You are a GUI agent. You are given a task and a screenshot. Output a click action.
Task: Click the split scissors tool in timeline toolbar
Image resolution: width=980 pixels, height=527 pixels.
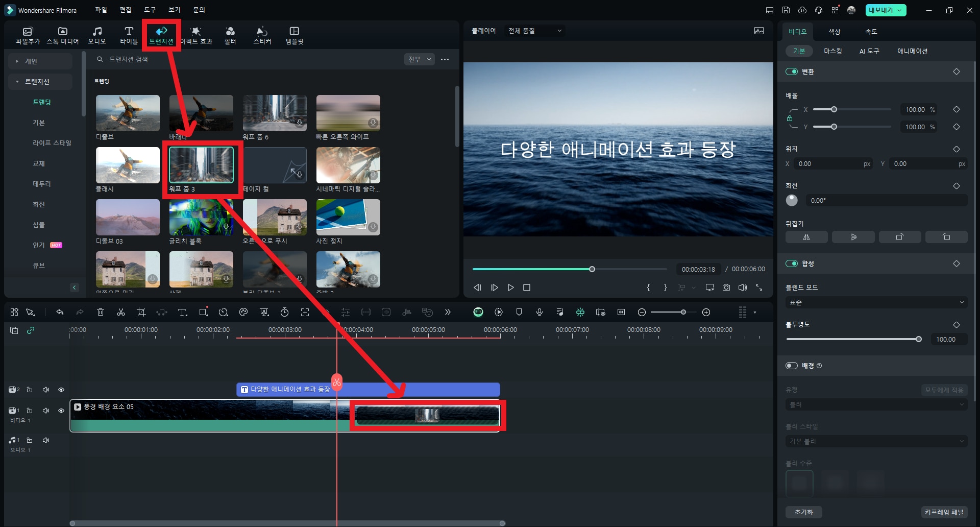[121, 312]
